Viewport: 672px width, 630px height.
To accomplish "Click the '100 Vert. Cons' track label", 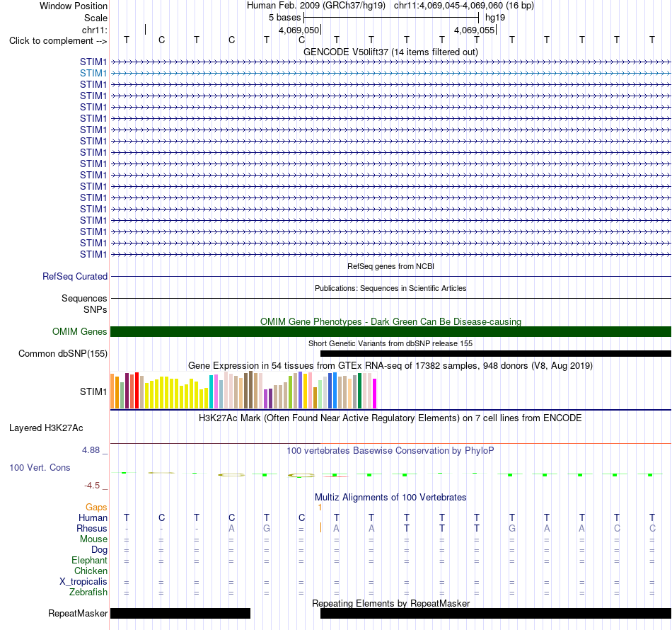I will click(x=40, y=468).
